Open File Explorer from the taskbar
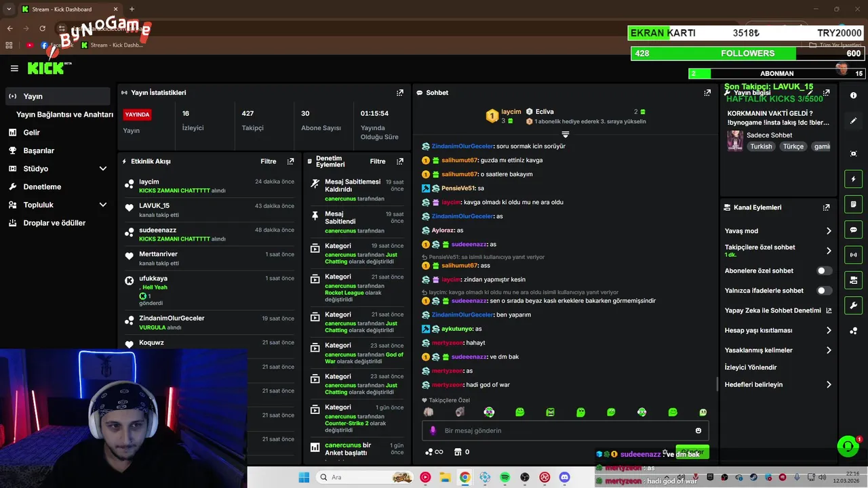This screenshot has height=488, width=868. (445, 477)
